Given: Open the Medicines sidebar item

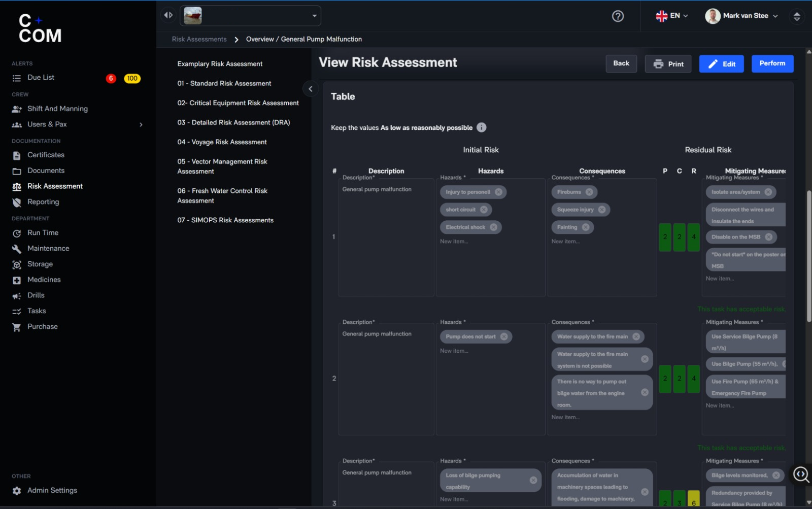Looking at the screenshot, I should tap(44, 280).
